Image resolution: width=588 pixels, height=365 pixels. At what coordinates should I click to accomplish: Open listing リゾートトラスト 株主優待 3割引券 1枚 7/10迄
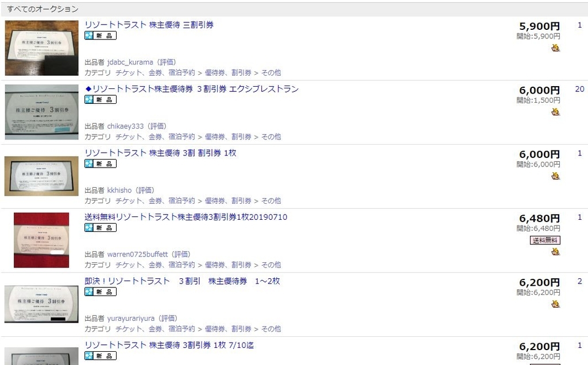tap(169, 345)
